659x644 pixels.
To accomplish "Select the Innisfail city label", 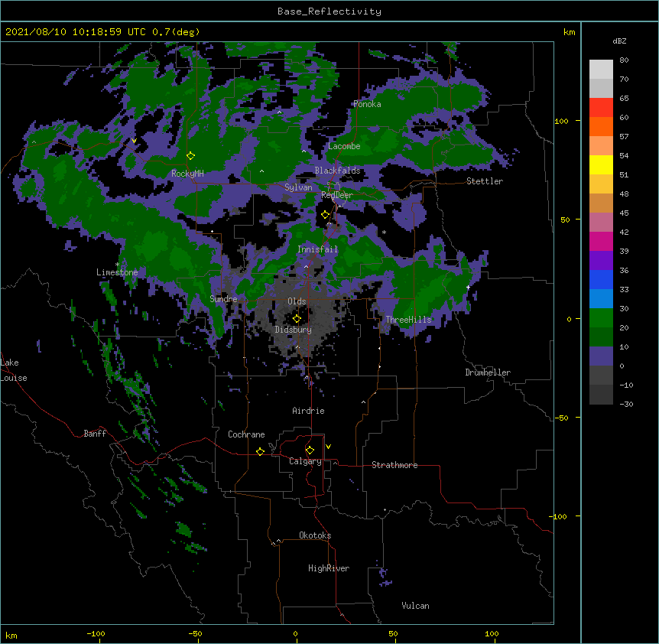I will pos(317,249).
